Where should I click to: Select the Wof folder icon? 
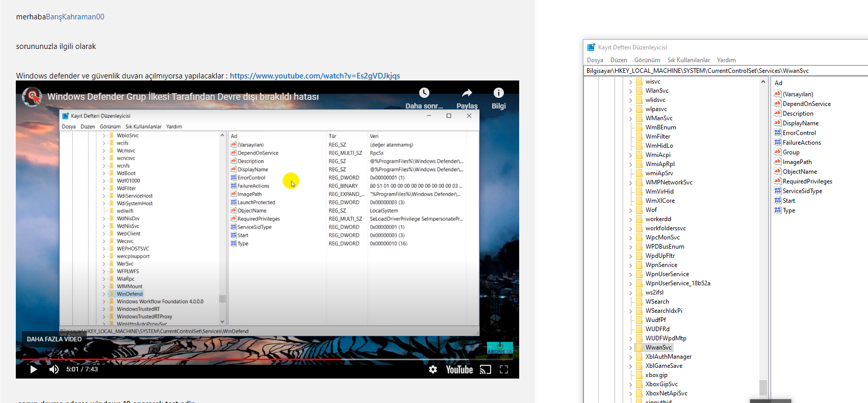[639, 210]
